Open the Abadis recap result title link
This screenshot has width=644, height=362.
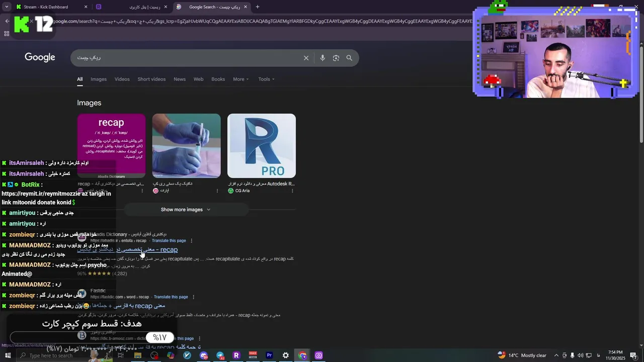127,249
